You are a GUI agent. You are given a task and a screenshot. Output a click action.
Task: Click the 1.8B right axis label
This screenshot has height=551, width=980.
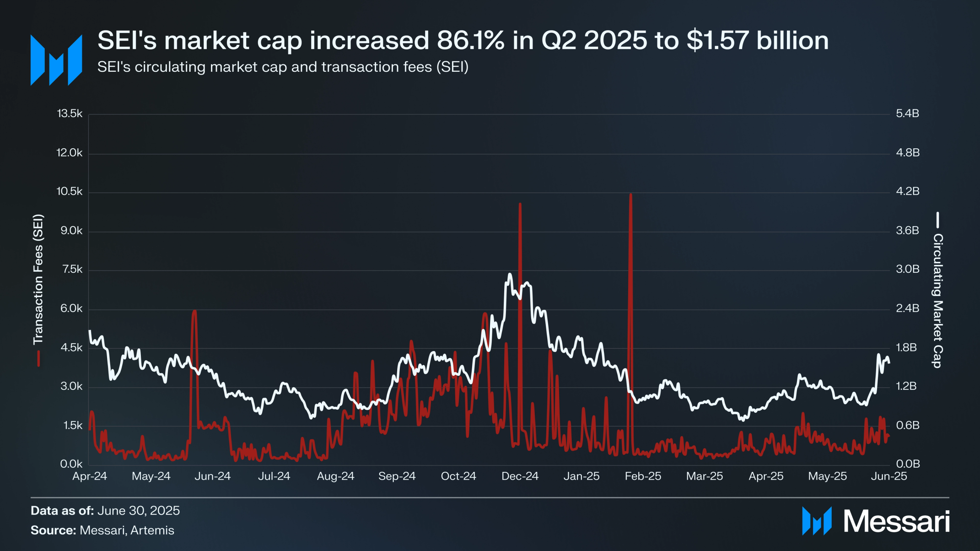click(x=906, y=347)
